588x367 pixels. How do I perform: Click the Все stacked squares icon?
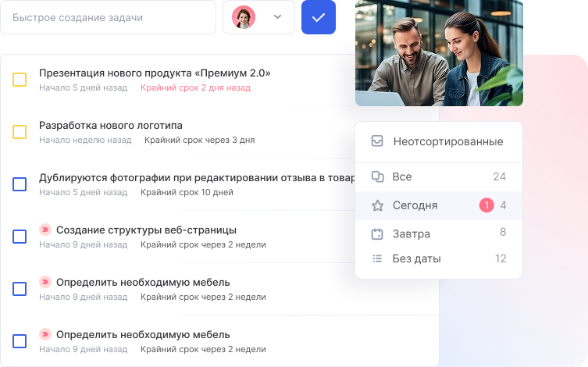(377, 176)
